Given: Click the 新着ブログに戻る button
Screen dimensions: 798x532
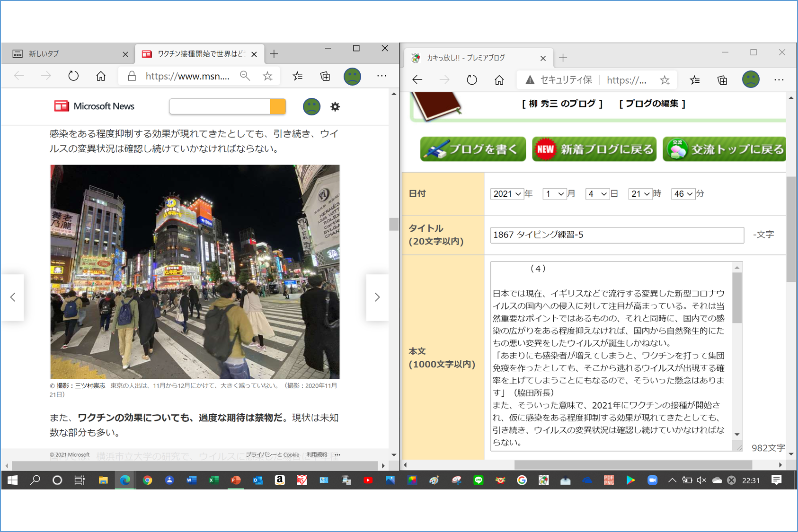Looking at the screenshot, I should [x=594, y=149].
